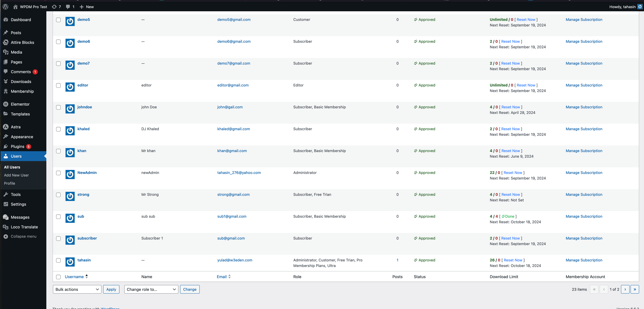Click email link editor@gmail.com

coord(233,85)
